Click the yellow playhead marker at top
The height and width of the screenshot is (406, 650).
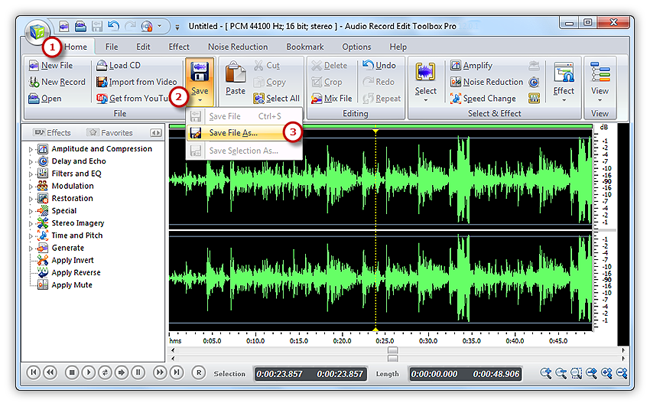click(x=375, y=131)
